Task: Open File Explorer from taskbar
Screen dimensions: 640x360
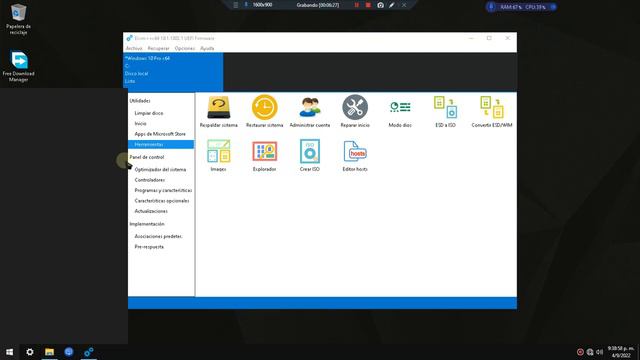Action: pos(49,352)
